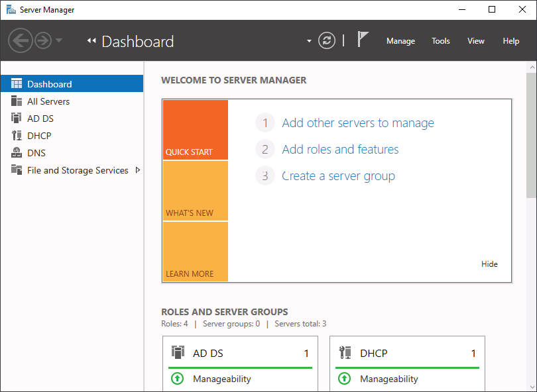Click AD DS Manageability status icon
Viewport: 537px width, 392px height.
tap(178, 378)
